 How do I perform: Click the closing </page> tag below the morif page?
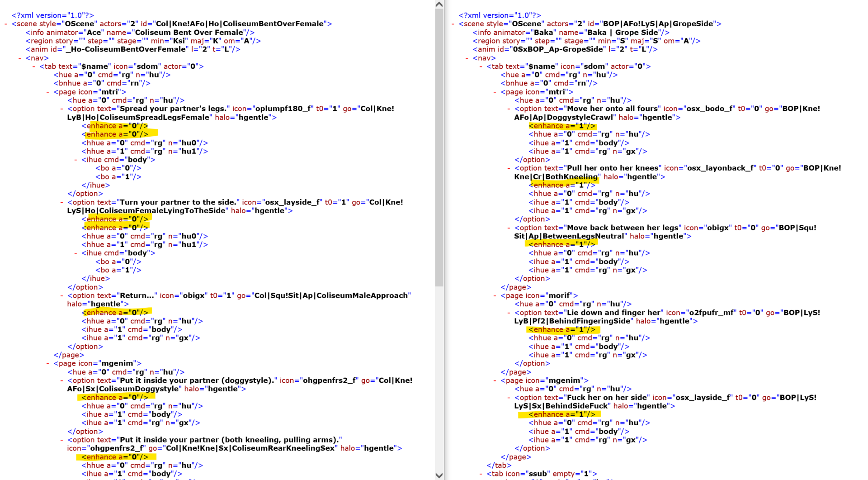pos(516,372)
